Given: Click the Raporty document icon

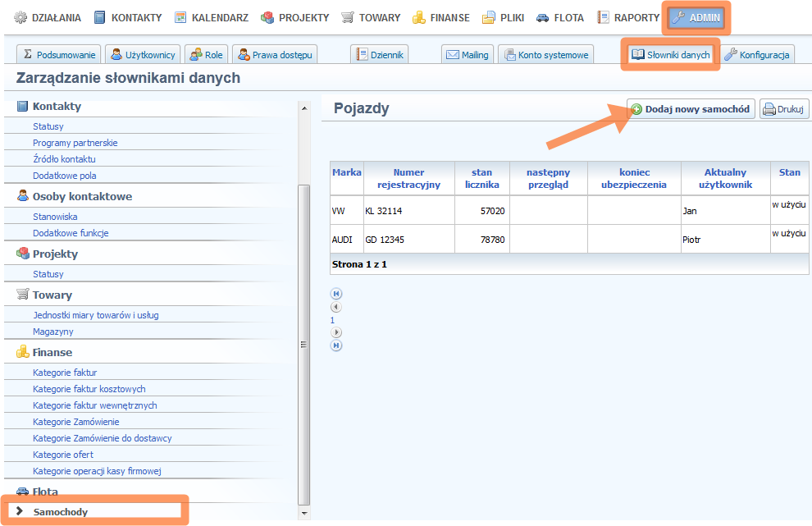Looking at the screenshot, I should [603, 17].
